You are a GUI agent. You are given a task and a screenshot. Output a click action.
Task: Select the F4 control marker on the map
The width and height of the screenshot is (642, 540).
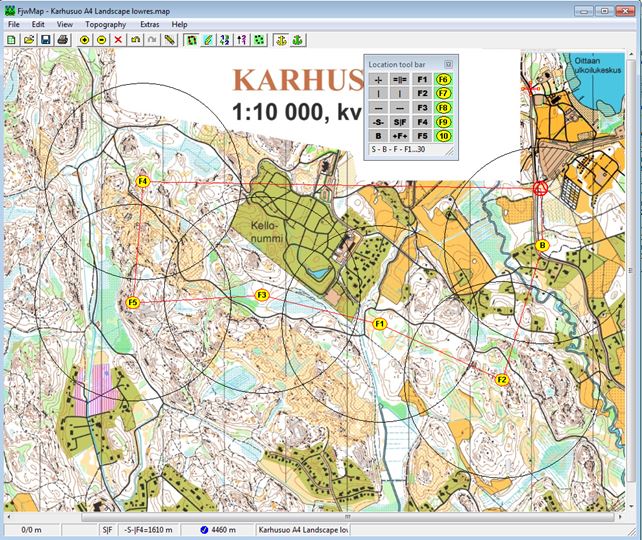click(143, 181)
